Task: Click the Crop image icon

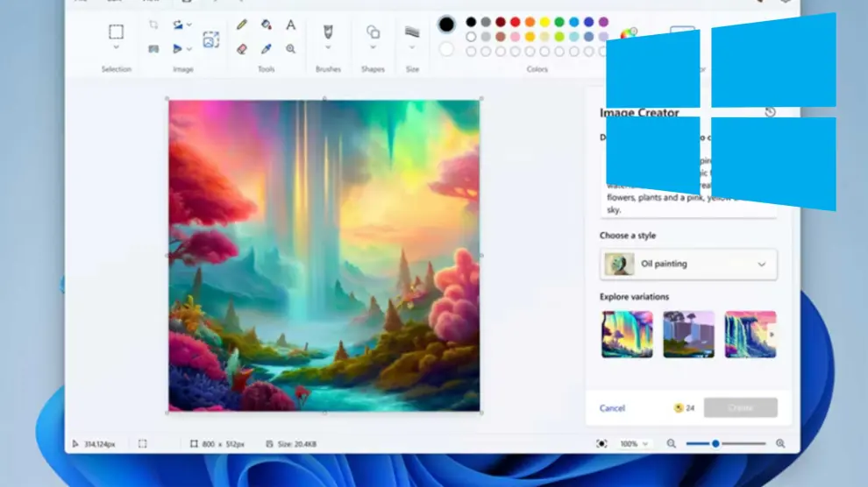Action: click(153, 25)
